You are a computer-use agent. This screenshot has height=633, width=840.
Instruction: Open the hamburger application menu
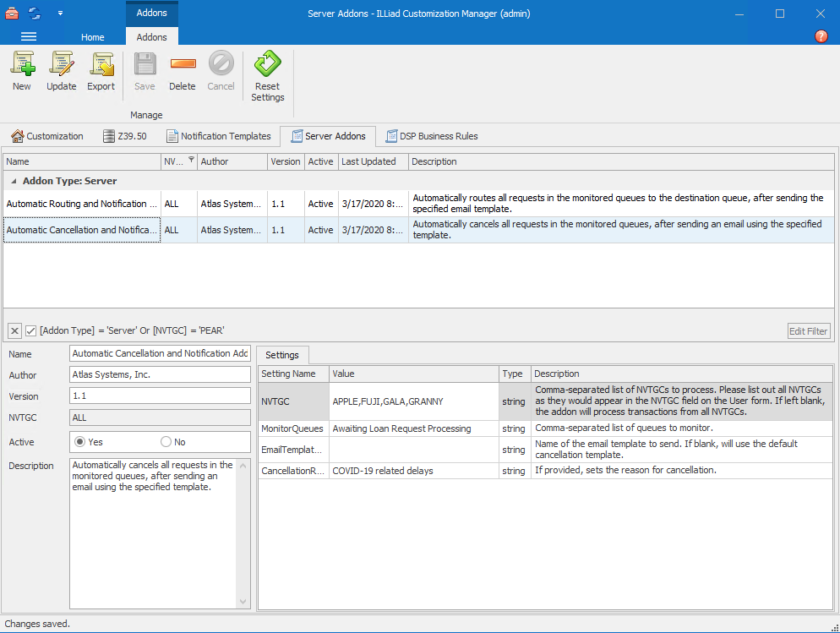coord(29,36)
